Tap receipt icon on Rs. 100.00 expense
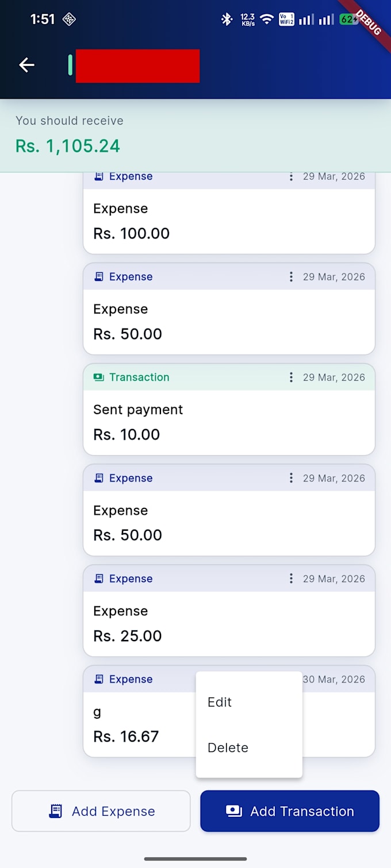Screen dimensions: 391x868 [x=98, y=176]
